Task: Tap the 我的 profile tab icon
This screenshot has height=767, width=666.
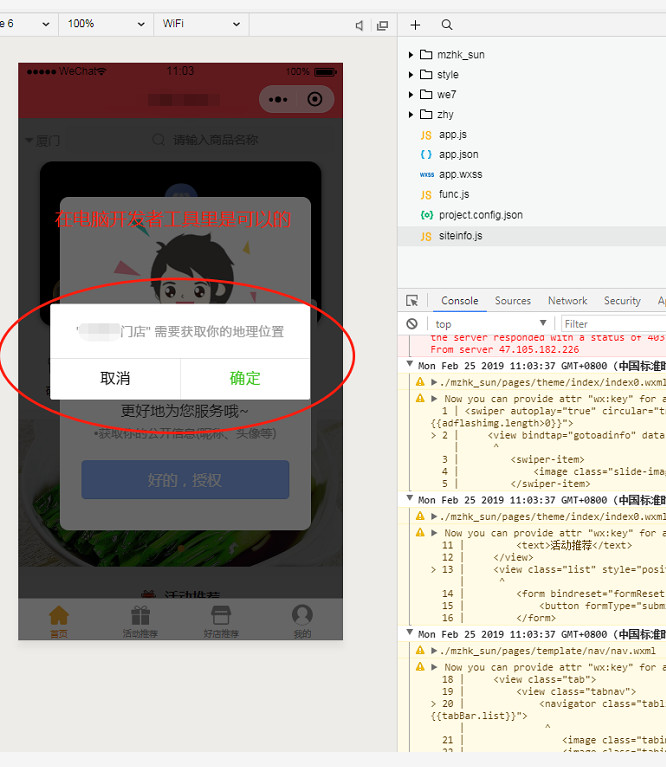Action: point(302,615)
